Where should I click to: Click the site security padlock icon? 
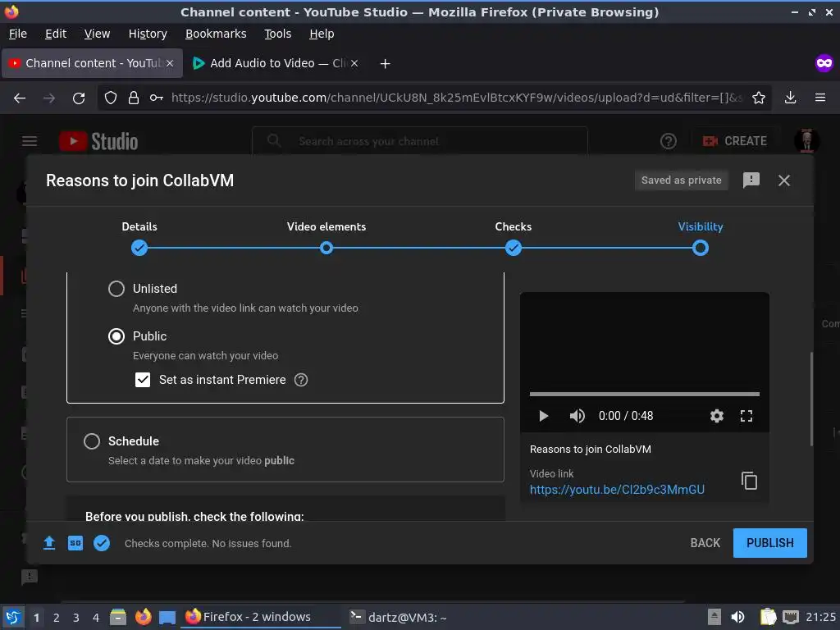[x=134, y=98]
